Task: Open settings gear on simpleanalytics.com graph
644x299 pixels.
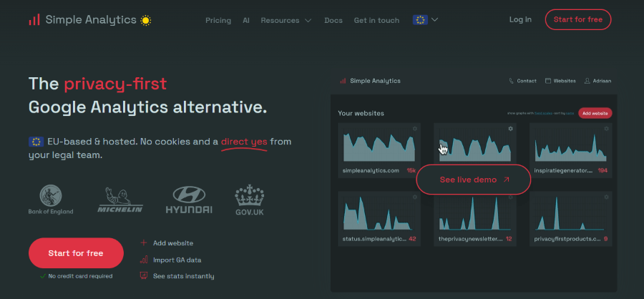Action: [x=414, y=129]
